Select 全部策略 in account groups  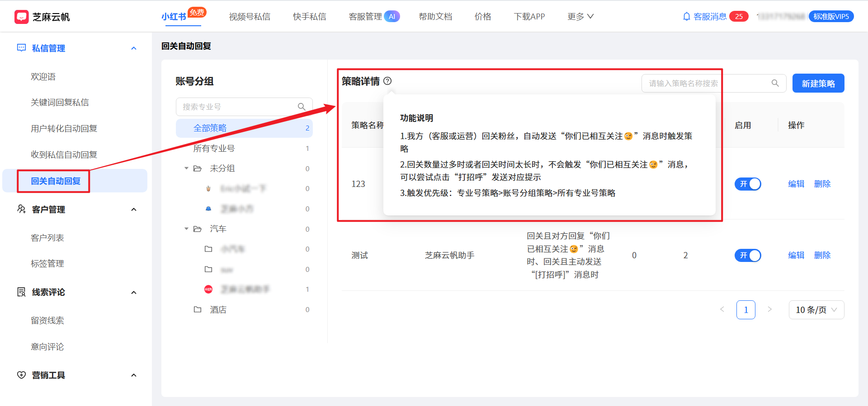tap(244, 128)
